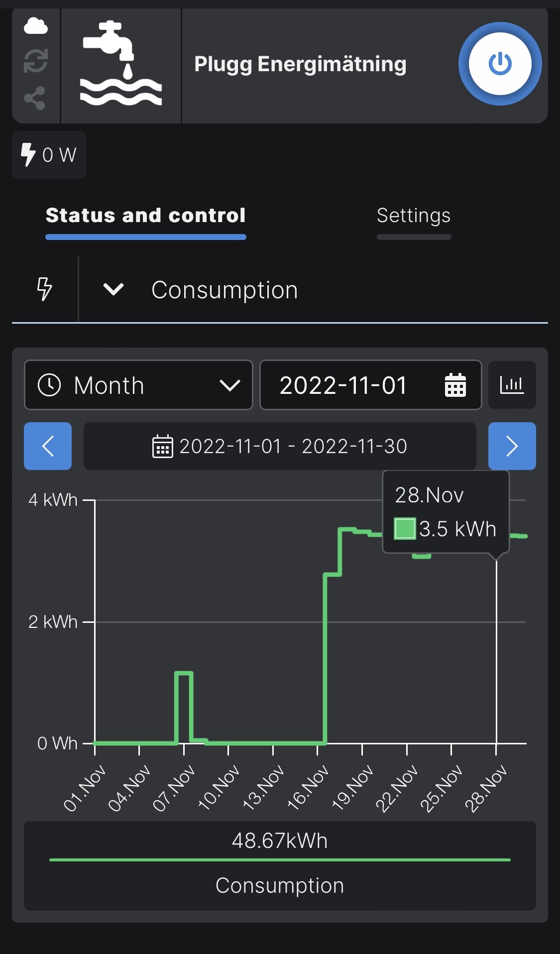This screenshot has width=560, height=954.
Task: Click the green swatch in chart tooltip
Action: [x=405, y=529]
